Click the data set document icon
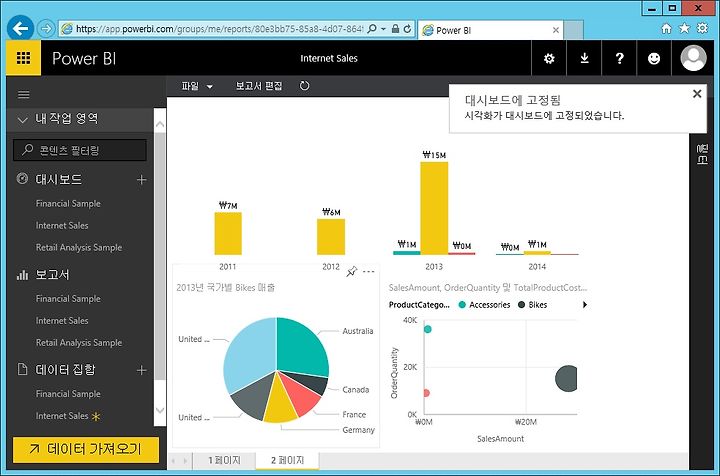The width and height of the screenshot is (720, 476). pyautogui.click(x=22, y=369)
